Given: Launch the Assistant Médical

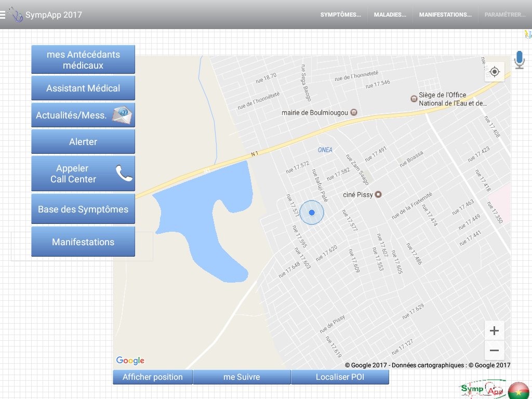Looking at the screenshot, I should pos(83,88).
